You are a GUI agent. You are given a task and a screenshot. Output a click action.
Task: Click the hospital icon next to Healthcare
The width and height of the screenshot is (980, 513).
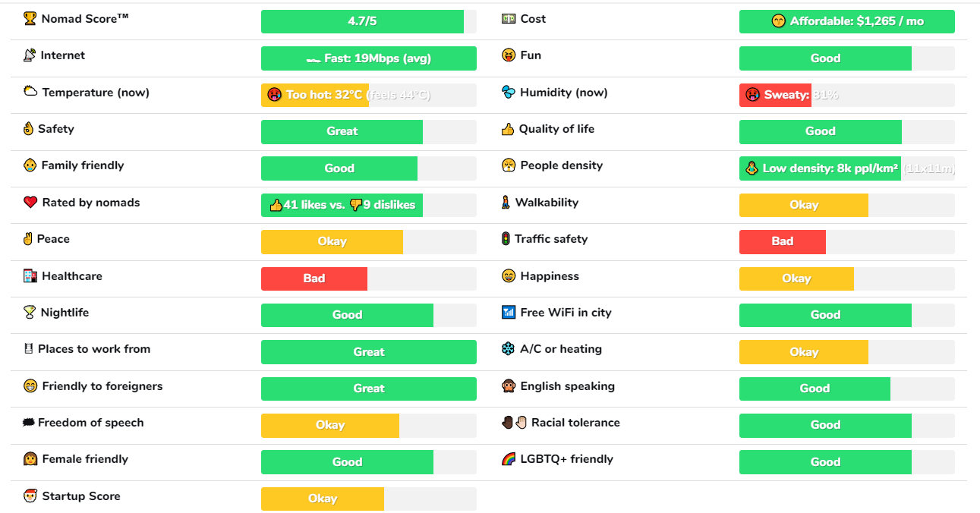[30, 276]
